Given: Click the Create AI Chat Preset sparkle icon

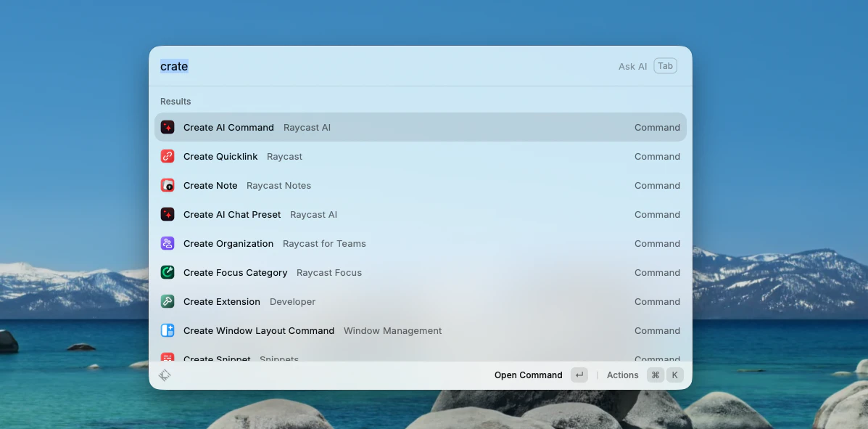Looking at the screenshot, I should [168, 215].
